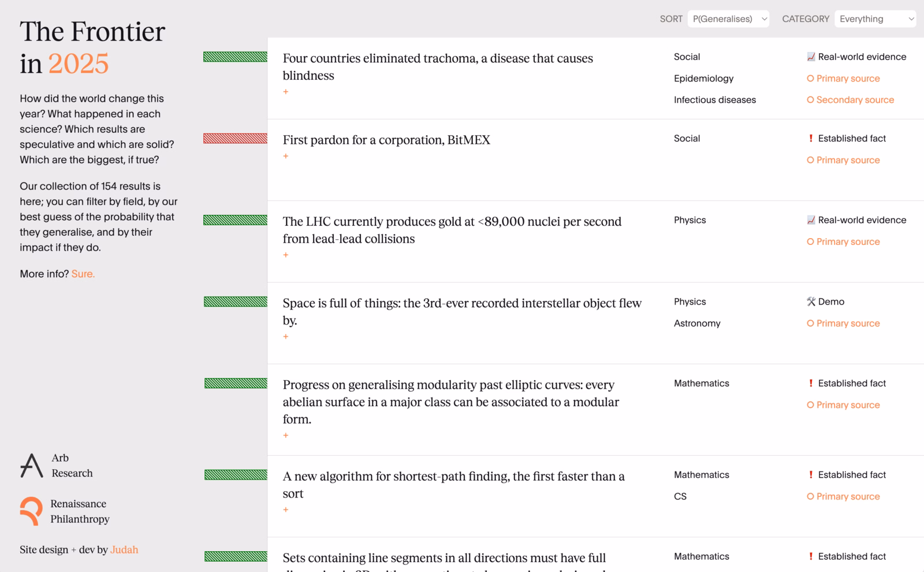Viewport: 924px width, 572px height.
Task: Click the circle icon beside Secondary source
Action: coord(810,100)
